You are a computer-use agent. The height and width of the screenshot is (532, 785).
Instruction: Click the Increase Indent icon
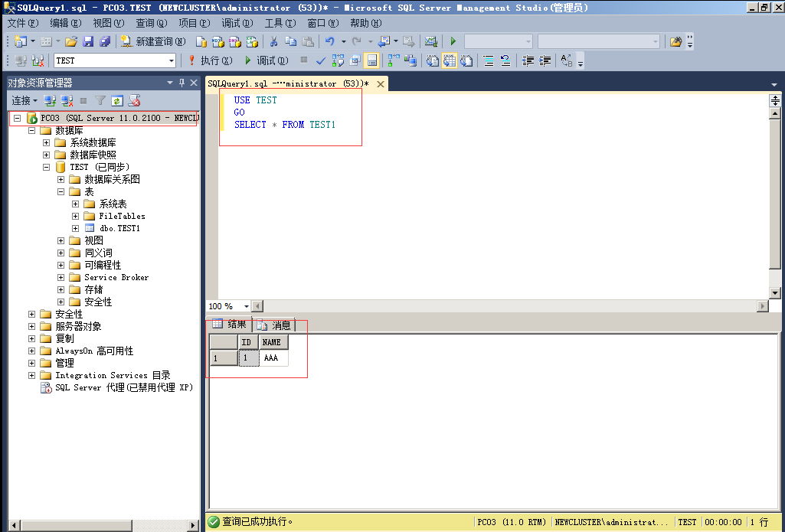(x=545, y=60)
